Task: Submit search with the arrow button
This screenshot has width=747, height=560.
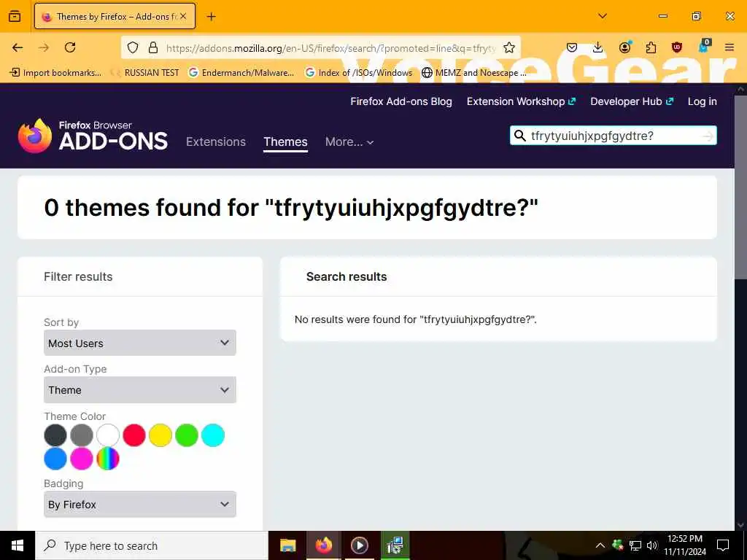Action: point(708,136)
